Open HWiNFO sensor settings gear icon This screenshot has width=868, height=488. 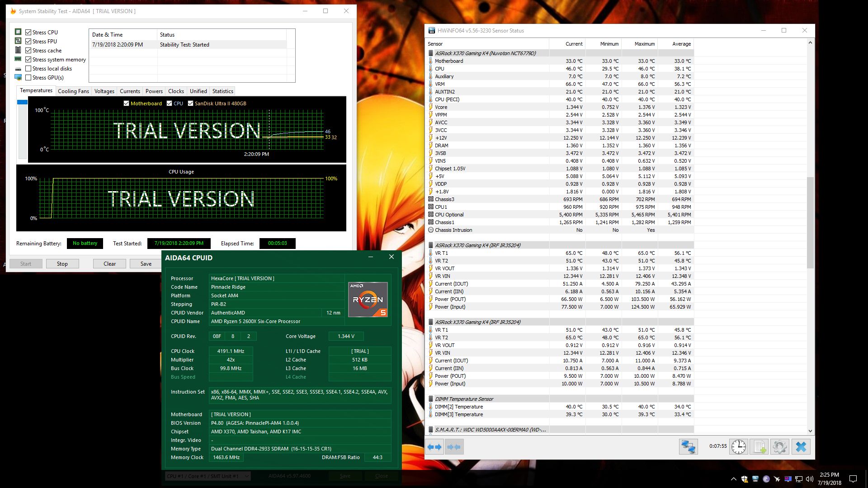pyautogui.click(x=780, y=447)
